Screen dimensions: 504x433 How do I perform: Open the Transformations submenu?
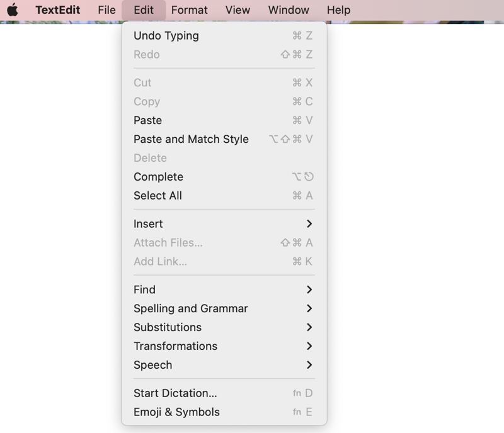pyautogui.click(x=176, y=346)
